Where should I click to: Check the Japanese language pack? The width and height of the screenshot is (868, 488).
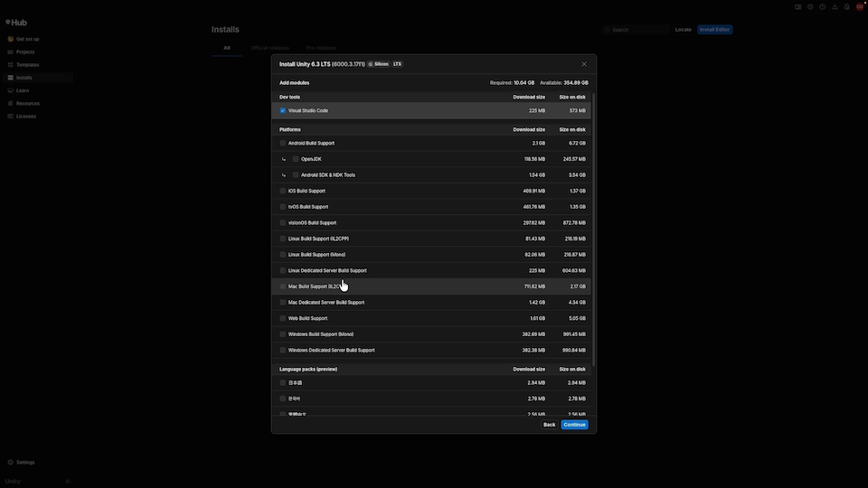pos(283,383)
